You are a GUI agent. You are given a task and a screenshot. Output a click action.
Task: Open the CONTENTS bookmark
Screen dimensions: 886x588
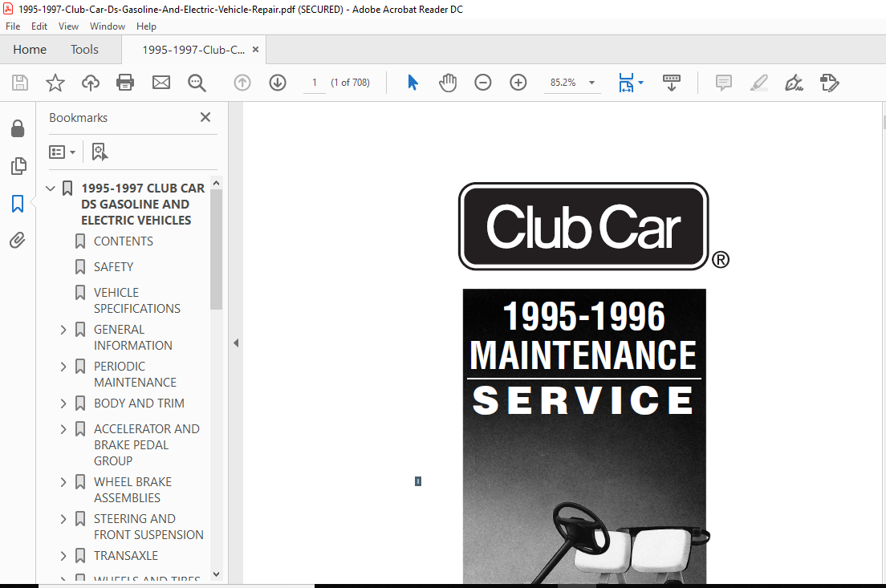(123, 241)
